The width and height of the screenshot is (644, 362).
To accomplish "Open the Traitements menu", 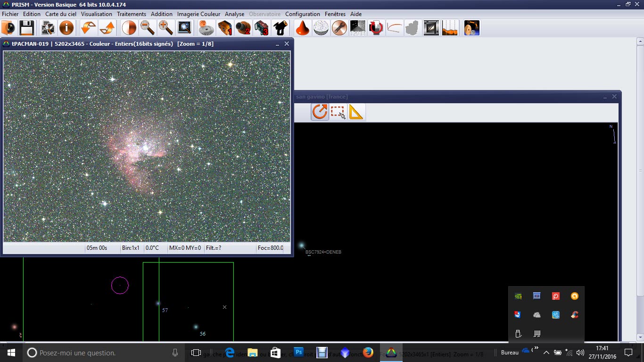I will coord(132,14).
